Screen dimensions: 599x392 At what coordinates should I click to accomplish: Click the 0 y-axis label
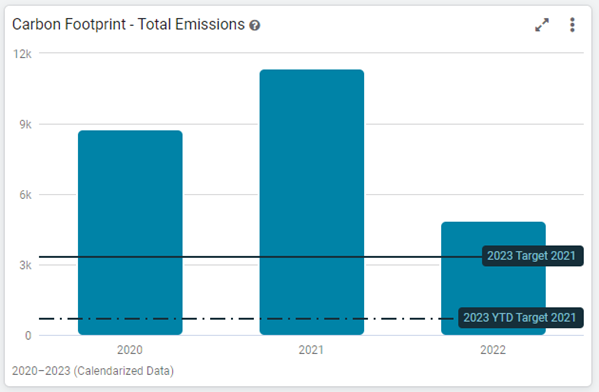click(28, 336)
